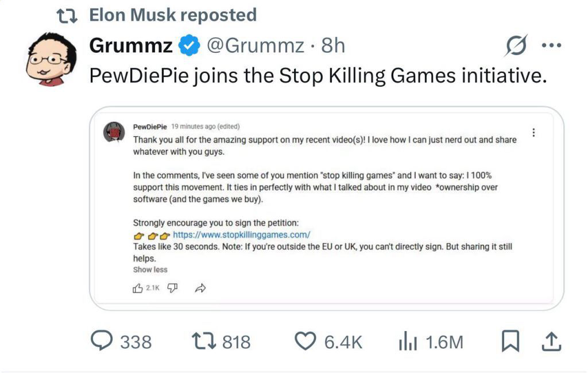Open the three-dot more options menu
Image resolution: width=588 pixels, height=373 pixels.
point(551,45)
